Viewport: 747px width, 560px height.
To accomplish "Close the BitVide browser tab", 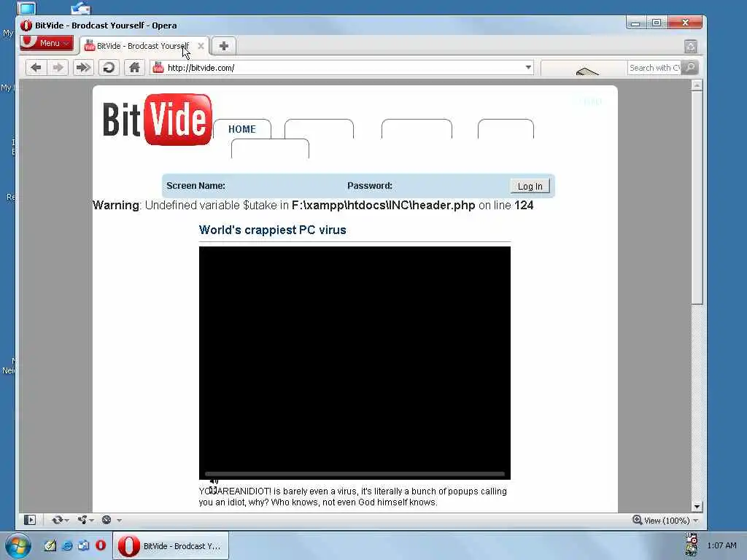I will coord(201,46).
